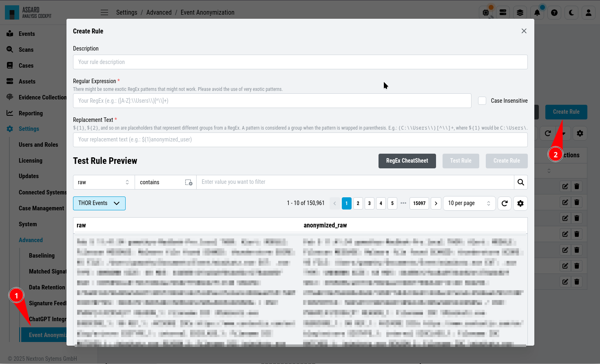Close the Create Rule dialog
The width and height of the screenshot is (600, 364).
(x=524, y=31)
